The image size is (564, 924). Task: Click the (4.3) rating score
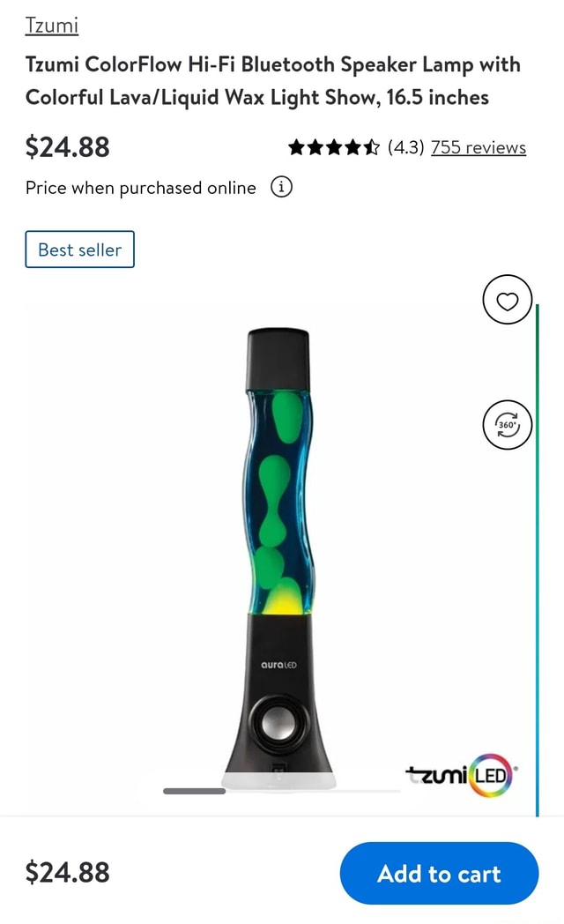pos(405,147)
